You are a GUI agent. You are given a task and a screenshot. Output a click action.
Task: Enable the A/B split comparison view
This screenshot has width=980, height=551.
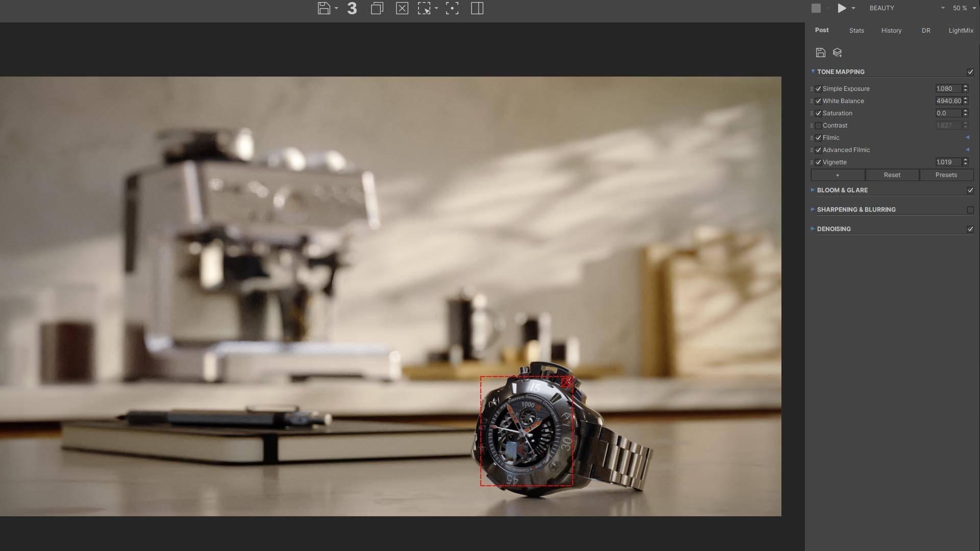click(478, 8)
